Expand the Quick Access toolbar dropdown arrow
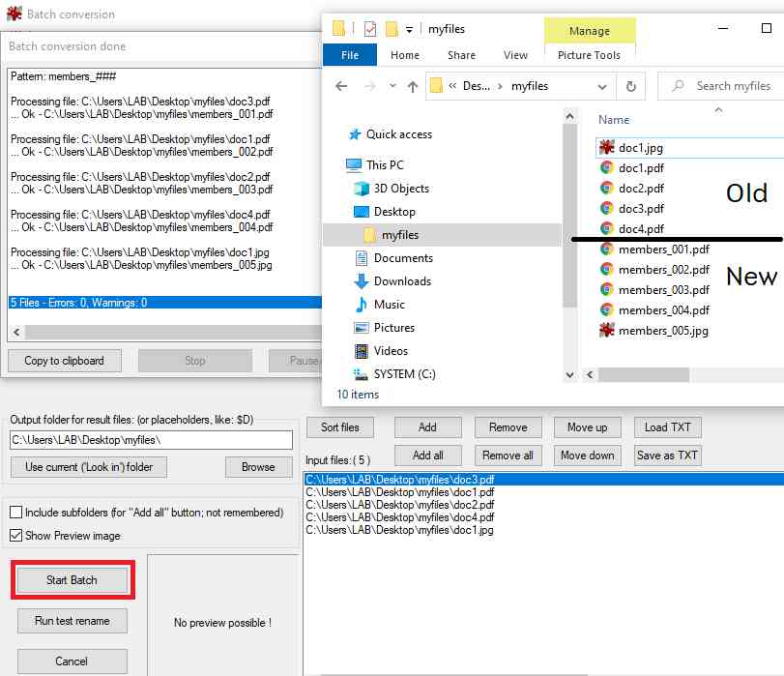The height and width of the screenshot is (676, 784). tap(410, 29)
